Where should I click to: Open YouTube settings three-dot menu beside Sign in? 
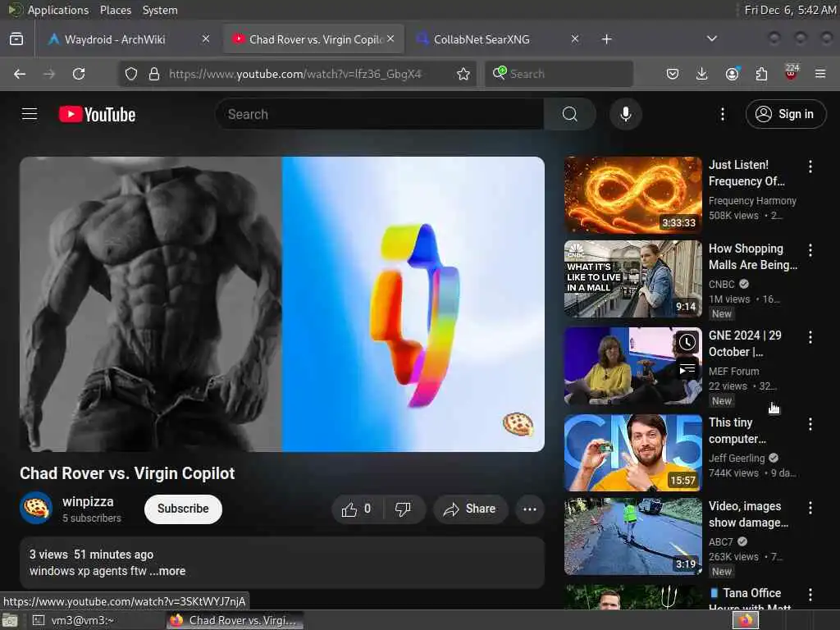(x=722, y=114)
